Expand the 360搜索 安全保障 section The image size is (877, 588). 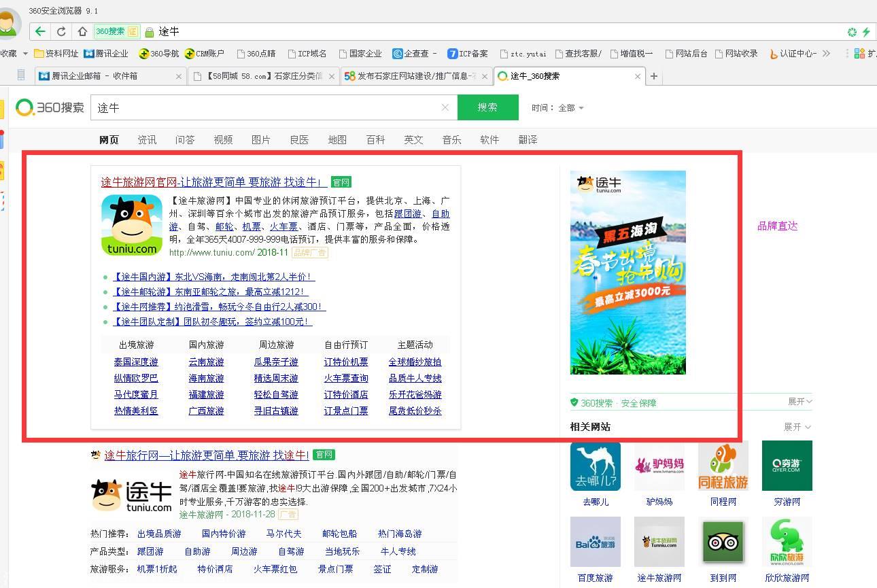(x=800, y=402)
